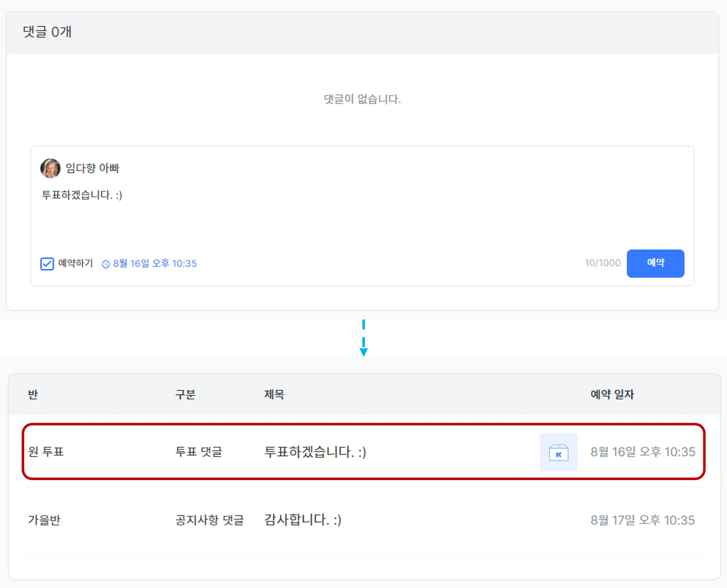The width and height of the screenshot is (727, 588).
Task: Open the 투표하겠습니다. :) reserved comment
Action: [x=315, y=452]
